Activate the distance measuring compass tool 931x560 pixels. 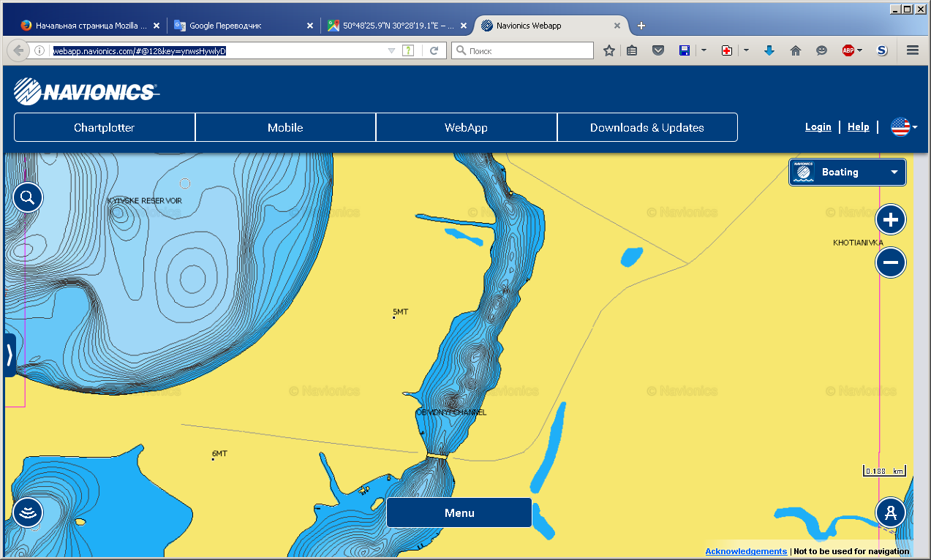coord(890,512)
